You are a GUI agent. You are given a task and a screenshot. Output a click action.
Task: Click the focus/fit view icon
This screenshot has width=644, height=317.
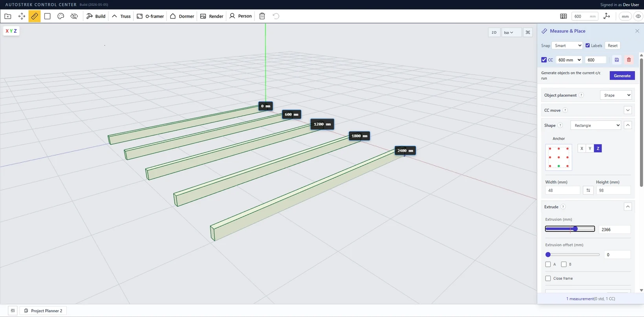pos(528,33)
